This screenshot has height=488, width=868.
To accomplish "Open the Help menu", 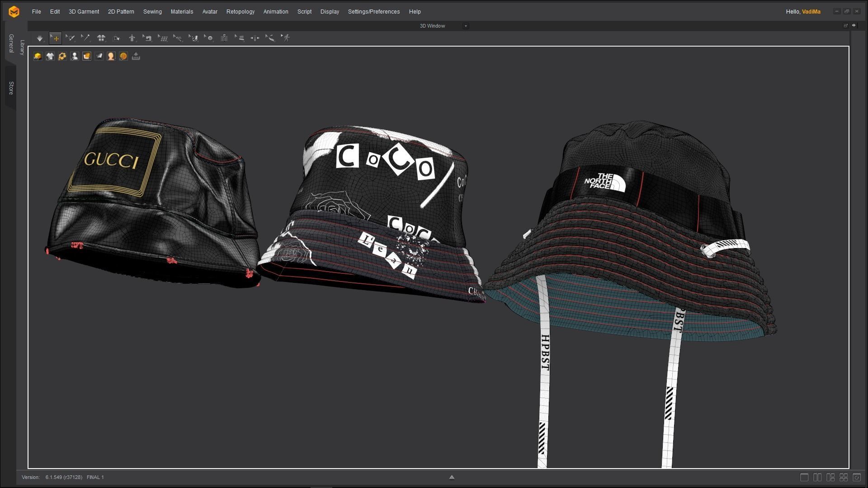I will coord(415,12).
